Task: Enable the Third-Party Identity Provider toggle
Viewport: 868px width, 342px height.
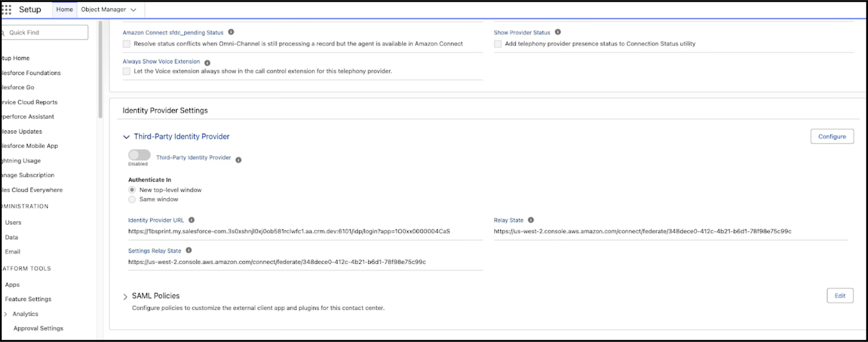Action: (x=139, y=155)
